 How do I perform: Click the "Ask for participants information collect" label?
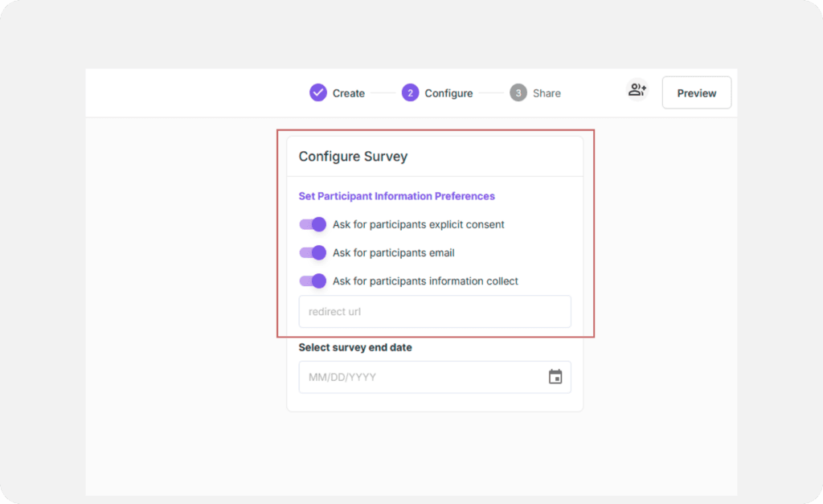[x=425, y=281]
